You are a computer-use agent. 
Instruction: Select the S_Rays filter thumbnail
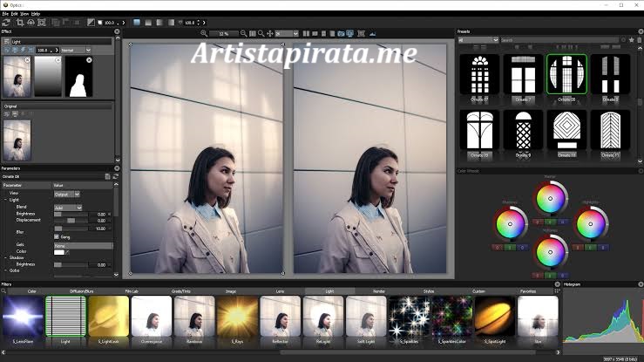237,317
